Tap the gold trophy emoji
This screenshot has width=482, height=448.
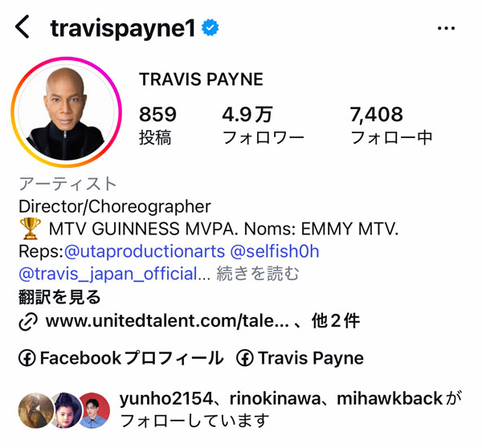click(31, 228)
